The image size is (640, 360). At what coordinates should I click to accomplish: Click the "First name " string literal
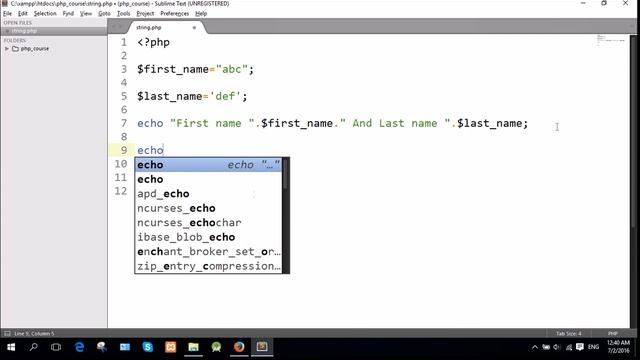212,123
